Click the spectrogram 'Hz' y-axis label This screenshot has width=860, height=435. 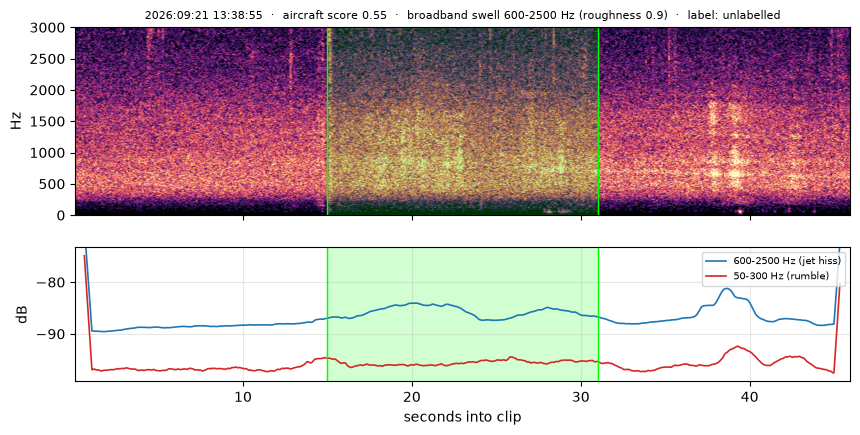(x=16, y=121)
